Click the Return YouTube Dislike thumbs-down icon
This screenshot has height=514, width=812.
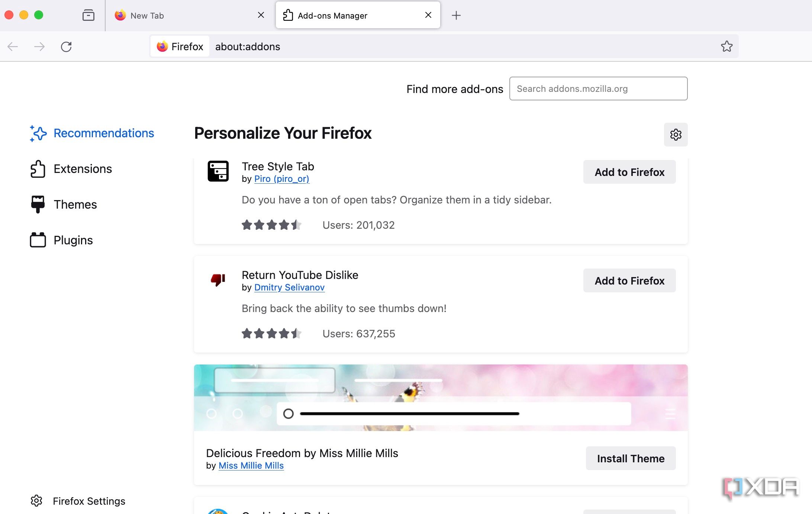218,280
